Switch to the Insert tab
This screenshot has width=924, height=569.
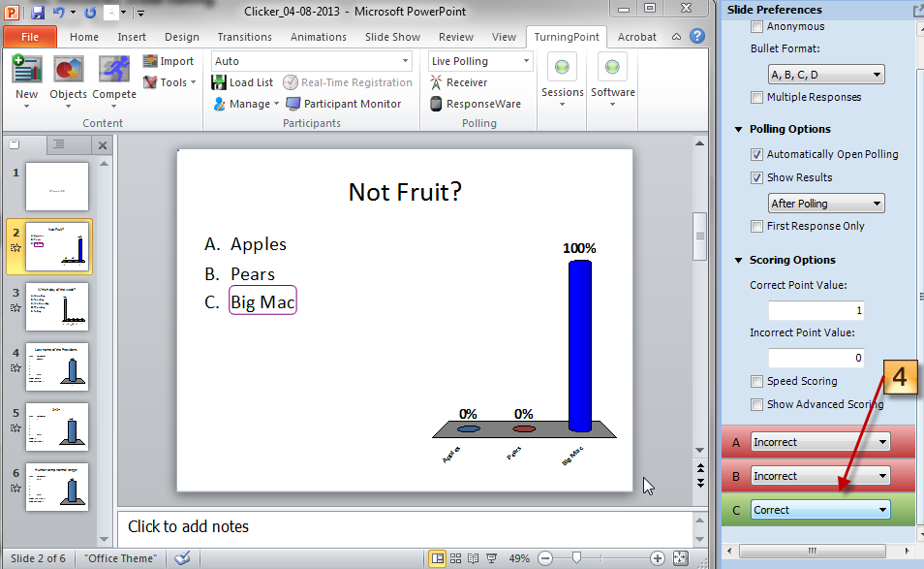(132, 37)
